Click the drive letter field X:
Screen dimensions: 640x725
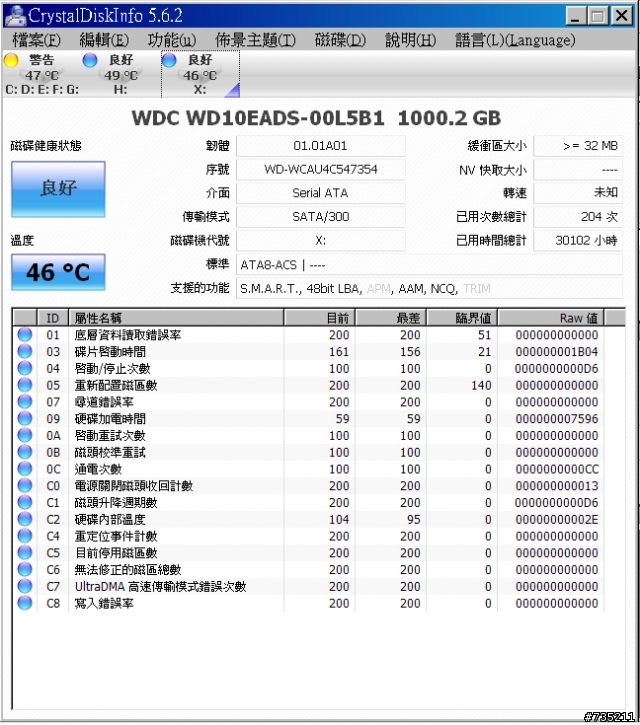[x=320, y=240]
